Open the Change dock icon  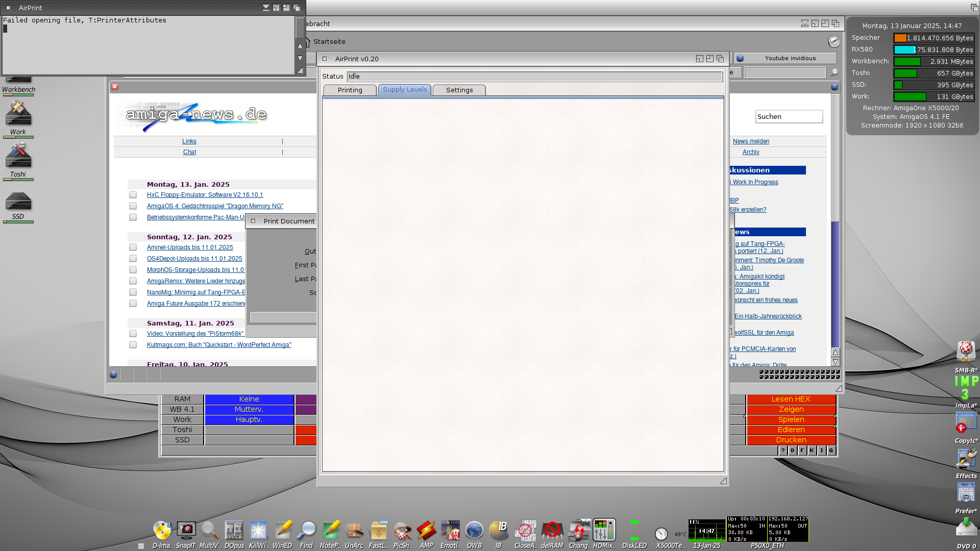pos(579,531)
